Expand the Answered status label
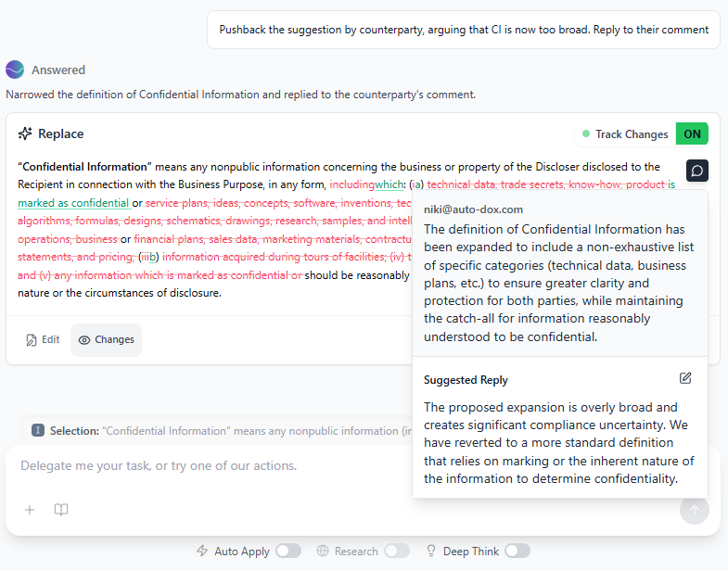The width and height of the screenshot is (728, 571). tap(58, 70)
